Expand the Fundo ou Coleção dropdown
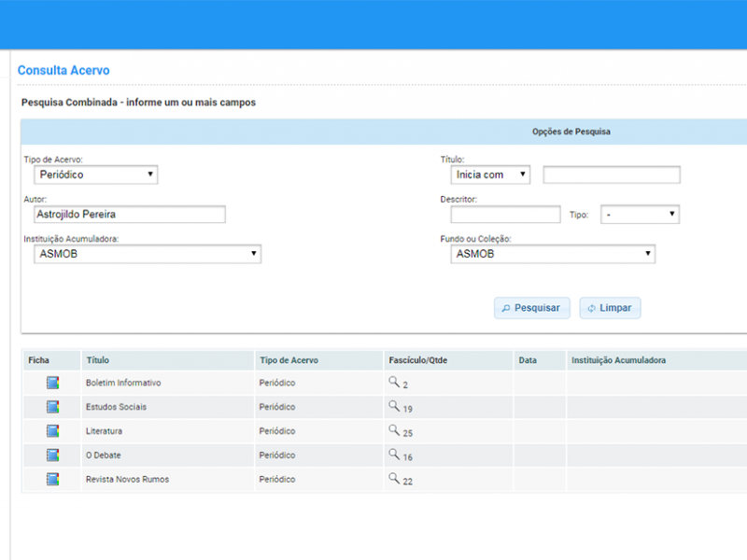747x560 pixels. click(x=553, y=254)
